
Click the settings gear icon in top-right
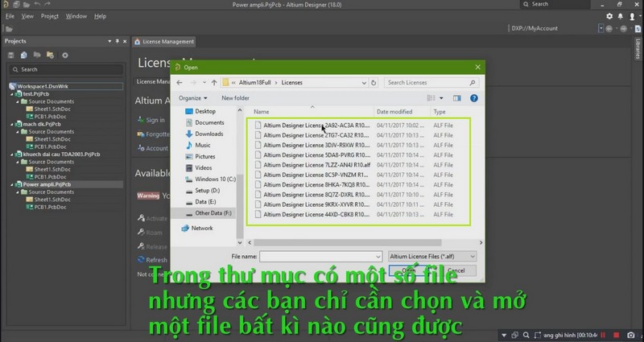[x=609, y=16]
